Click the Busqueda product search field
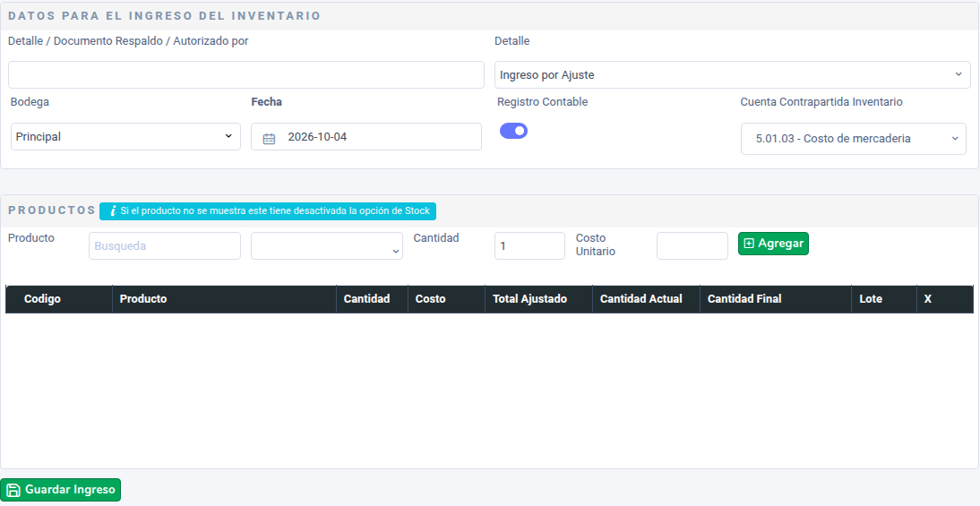This screenshot has width=980, height=506. tap(164, 246)
